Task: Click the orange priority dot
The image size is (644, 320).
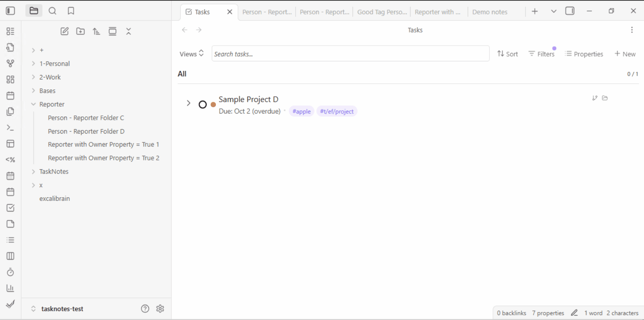Action: pos(213,105)
